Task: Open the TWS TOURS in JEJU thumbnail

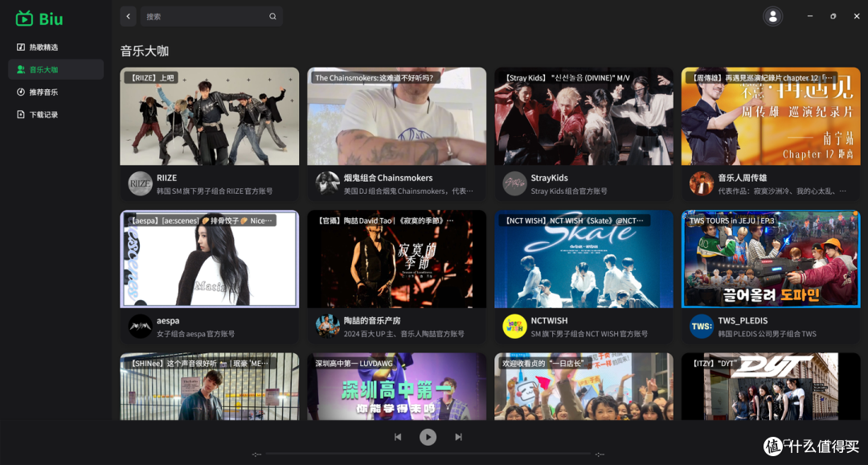Action: pos(771,259)
